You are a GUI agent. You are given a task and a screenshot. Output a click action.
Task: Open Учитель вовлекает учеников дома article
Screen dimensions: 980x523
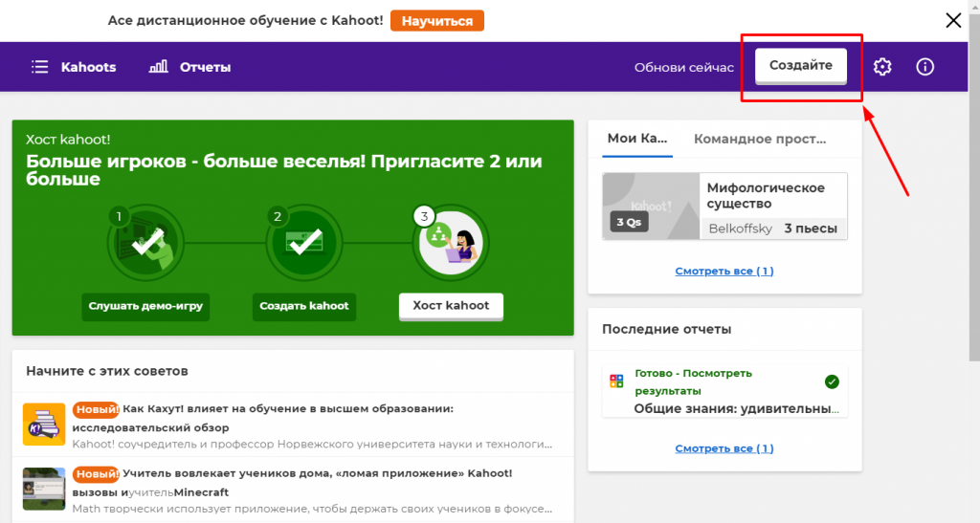click(293, 483)
